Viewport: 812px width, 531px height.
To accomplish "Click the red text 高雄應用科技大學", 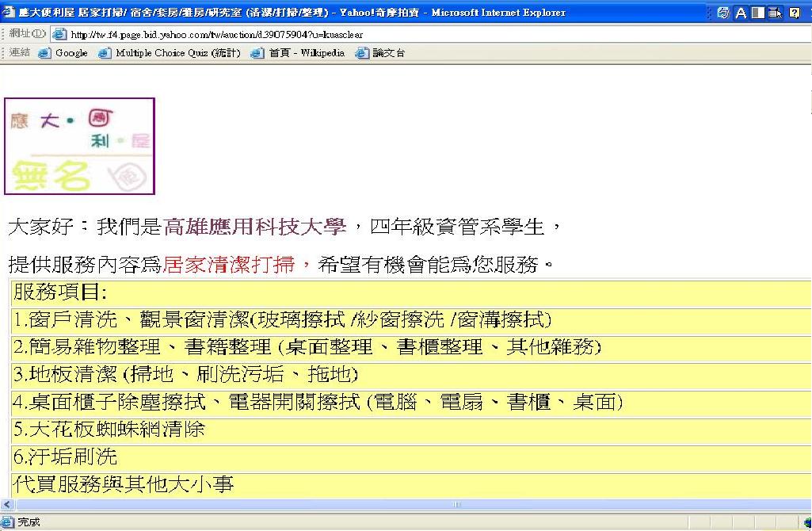I will (x=255, y=227).
